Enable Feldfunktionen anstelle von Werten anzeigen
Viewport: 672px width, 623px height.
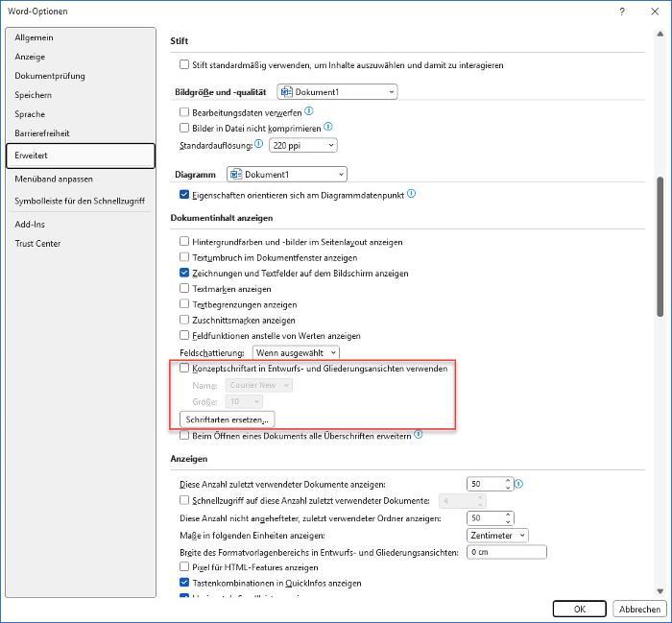pyautogui.click(x=184, y=335)
